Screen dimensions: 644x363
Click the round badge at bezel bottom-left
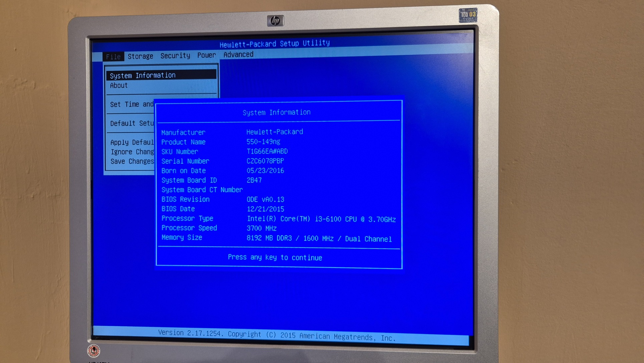(x=94, y=351)
